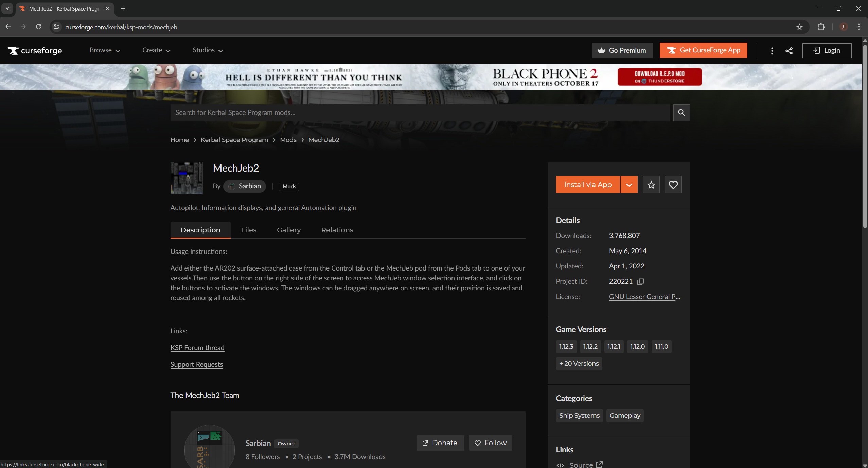The image size is (868, 468).
Task: Click the share icon in header
Action: [x=789, y=51]
